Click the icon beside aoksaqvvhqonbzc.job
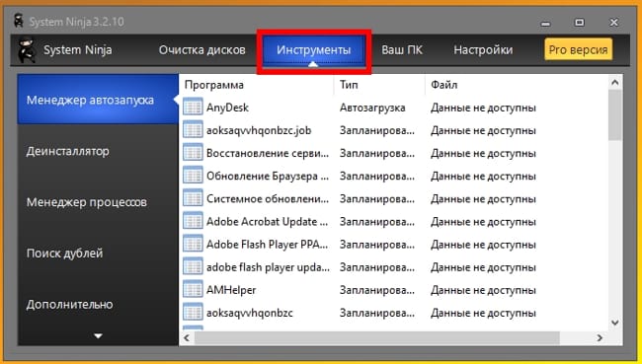The width and height of the screenshot is (642, 364). point(193,130)
